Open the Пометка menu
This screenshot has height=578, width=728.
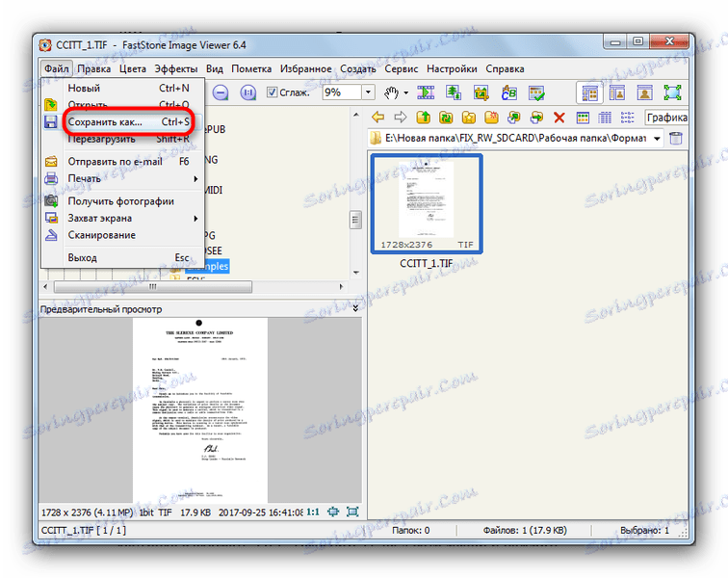(251, 68)
